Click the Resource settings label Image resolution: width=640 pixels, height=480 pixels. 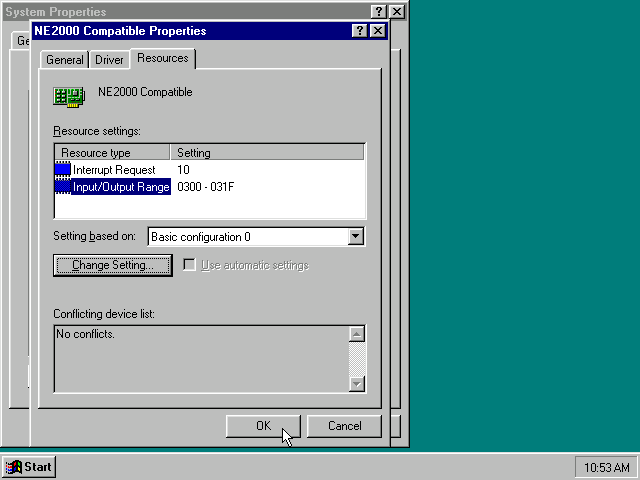[97, 131]
